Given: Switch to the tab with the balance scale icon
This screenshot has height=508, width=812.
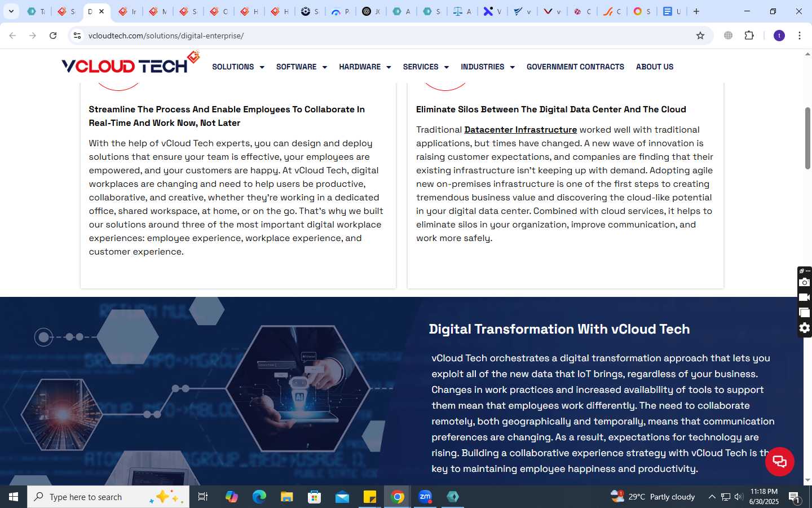Looking at the screenshot, I should coord(462,11).
